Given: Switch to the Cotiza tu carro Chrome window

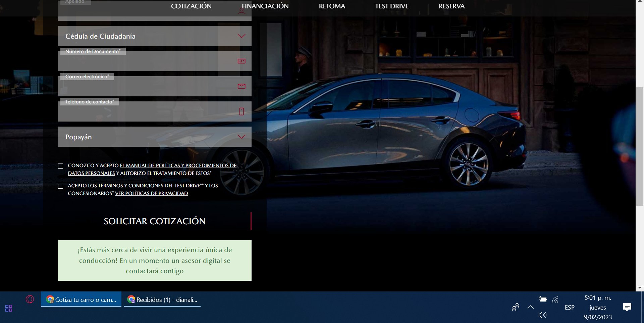Looking at the screenshot, I should 81,299.
